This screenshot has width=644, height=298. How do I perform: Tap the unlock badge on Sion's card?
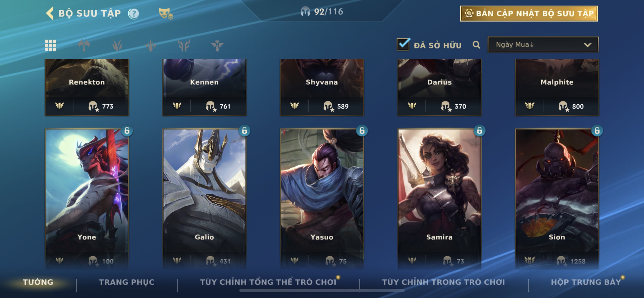point(597,131)
